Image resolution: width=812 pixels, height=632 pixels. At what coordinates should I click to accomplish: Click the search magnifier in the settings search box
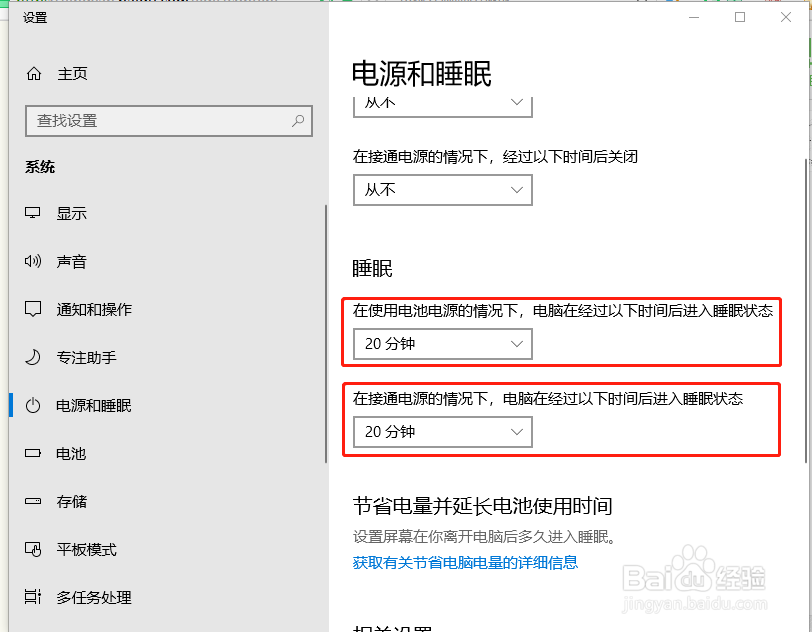(297, 120)
